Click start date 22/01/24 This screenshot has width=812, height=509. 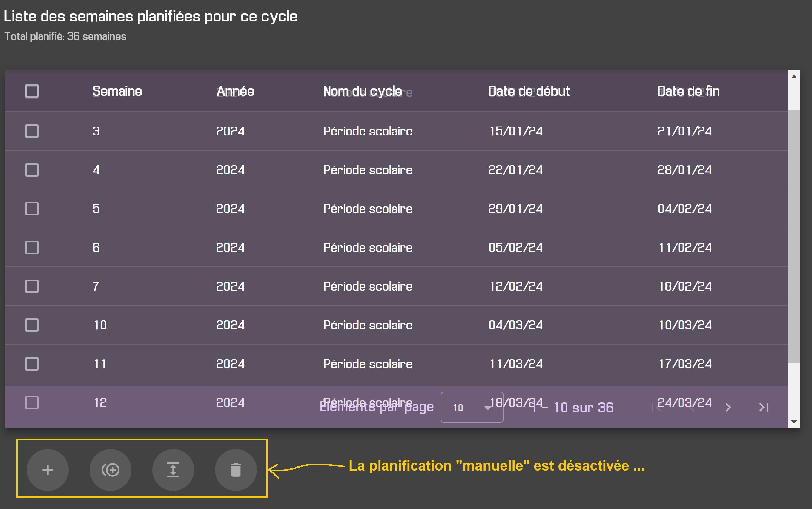(515, 170)
